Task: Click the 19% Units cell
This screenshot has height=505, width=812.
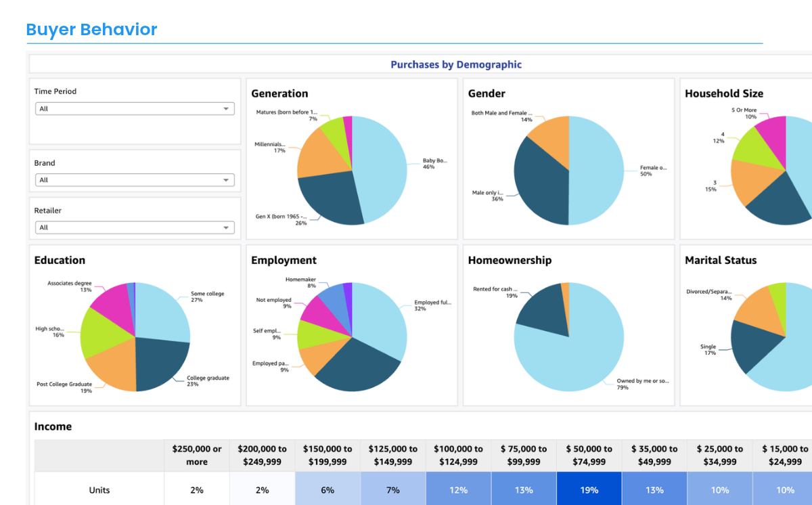Action: tap(589, 490)
